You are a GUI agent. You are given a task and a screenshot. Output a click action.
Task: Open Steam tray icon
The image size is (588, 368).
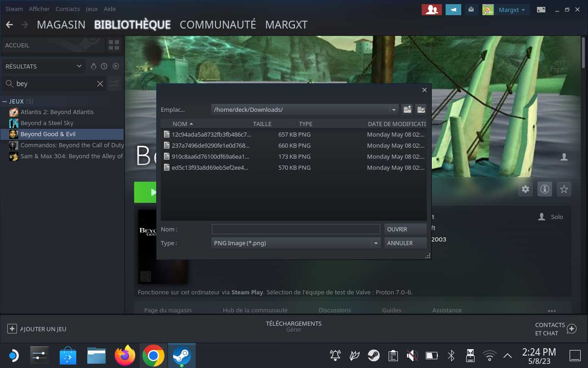373,356
